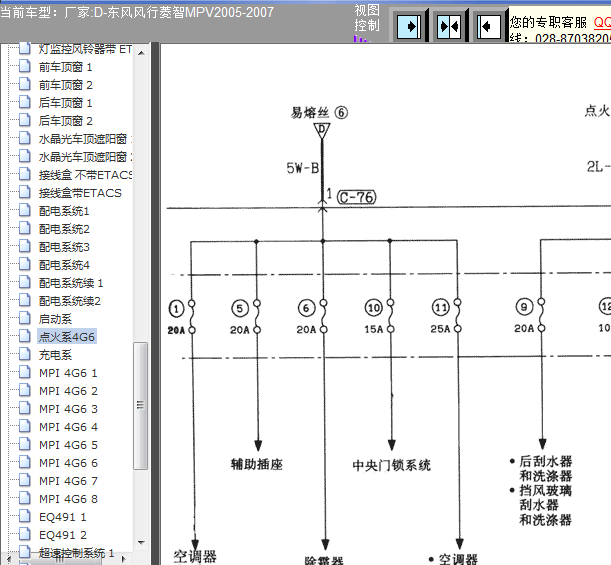611x565 pixels.
Task: Click document icon beside MPI 4G6 4
Action: point(25,426)
